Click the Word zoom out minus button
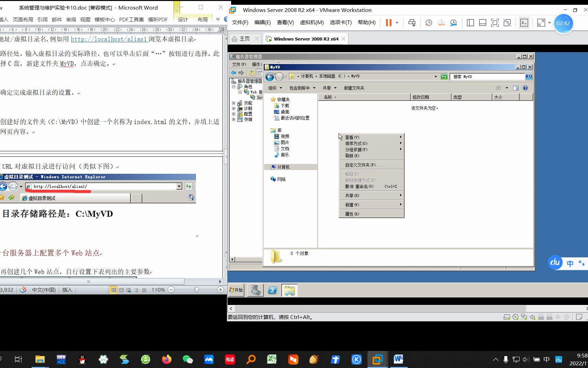This screenshot has width=588, height=368. click(x=171, y=290)
